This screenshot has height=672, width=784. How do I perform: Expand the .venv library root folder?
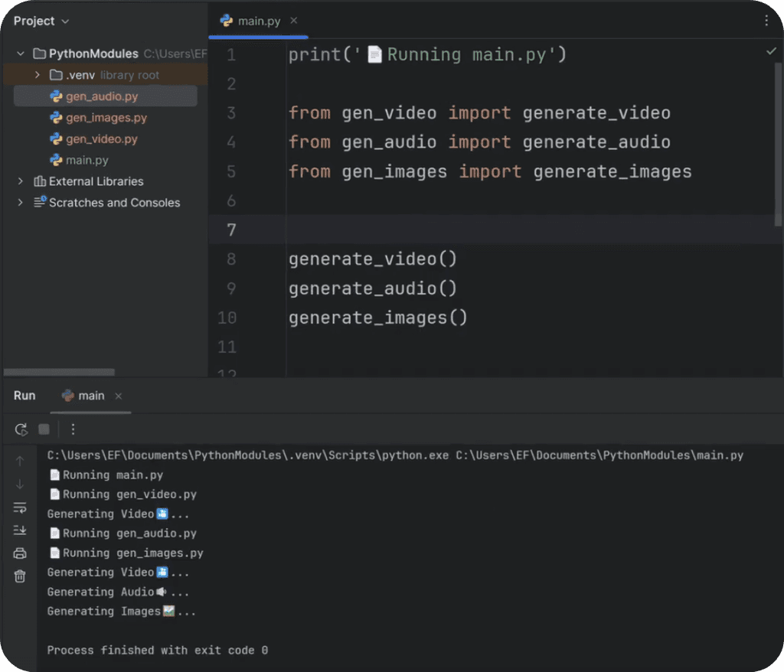pos(37,75)
